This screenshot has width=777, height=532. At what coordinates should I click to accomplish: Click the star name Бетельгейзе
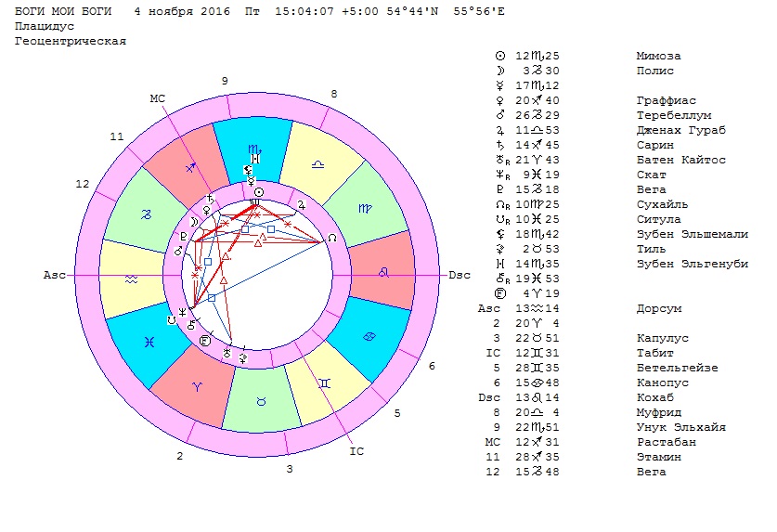click(668, 368)
